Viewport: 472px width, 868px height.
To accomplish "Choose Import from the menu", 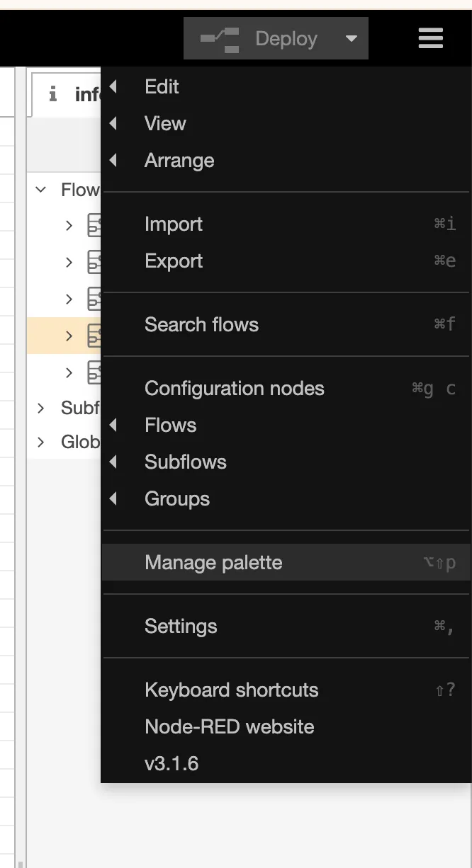I will pyautogui.click(x=286, y=224).
